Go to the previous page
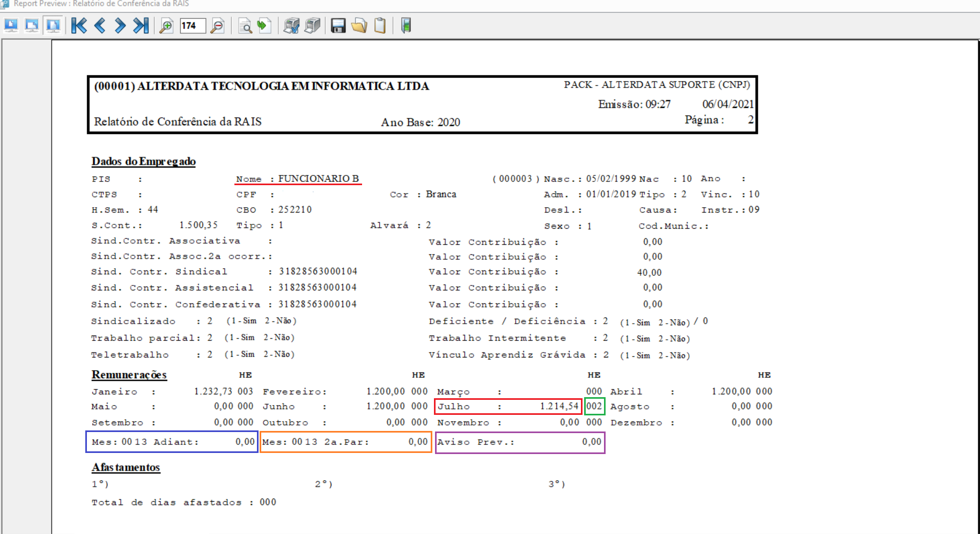The height and width of the screenshot is (534, 980). coord(100,25)
